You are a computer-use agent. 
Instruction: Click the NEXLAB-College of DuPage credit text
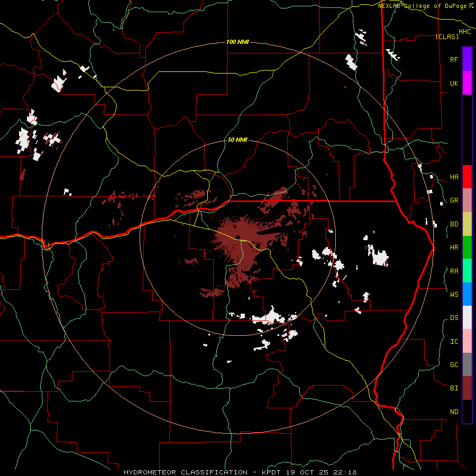point(423,6)
